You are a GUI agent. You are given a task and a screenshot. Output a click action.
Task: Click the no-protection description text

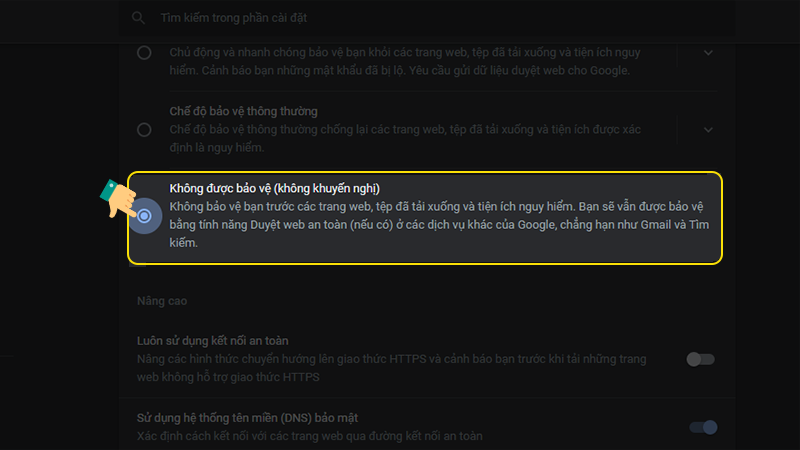click(439, 224)
